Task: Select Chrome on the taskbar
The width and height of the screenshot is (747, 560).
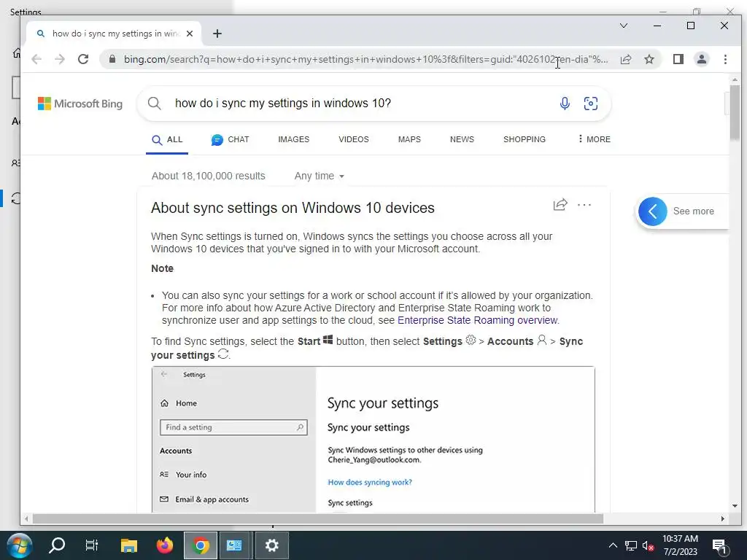Action: point(201,545)
